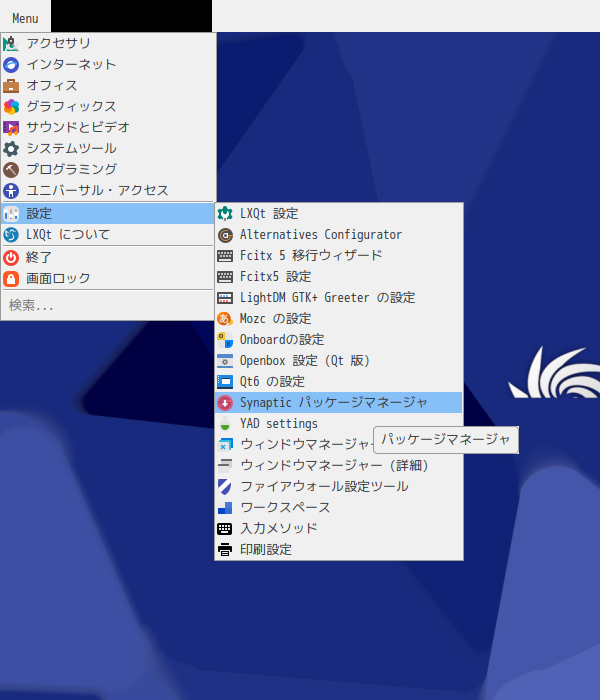Click the LXQt について logo icon
Image resolution: width=600 pixels, height=700 pixels.
[11, 235]
